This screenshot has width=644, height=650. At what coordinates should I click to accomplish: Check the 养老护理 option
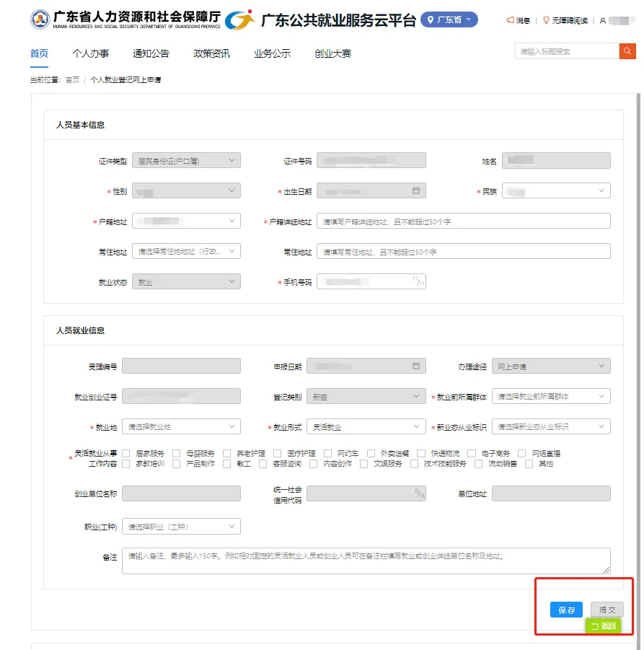click(x=226, y=453)
